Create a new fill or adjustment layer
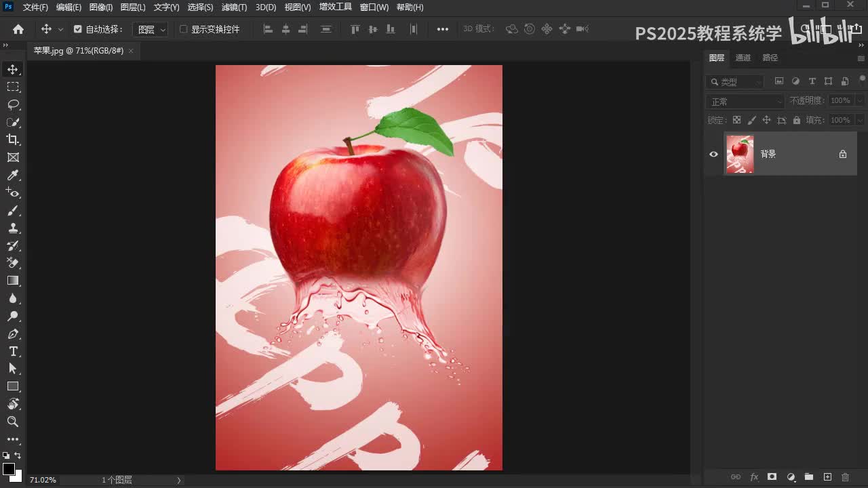 [x=791, y=477]
